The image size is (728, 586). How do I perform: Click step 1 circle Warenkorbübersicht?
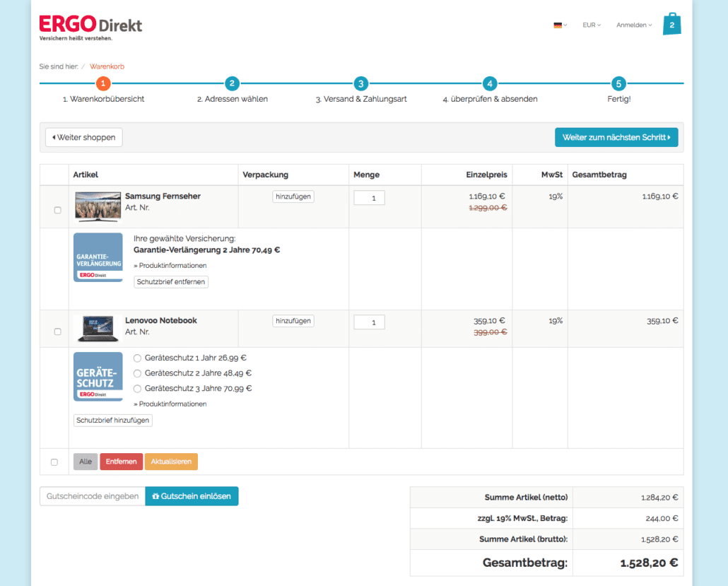pyautogui.click(x=103, y=83)
